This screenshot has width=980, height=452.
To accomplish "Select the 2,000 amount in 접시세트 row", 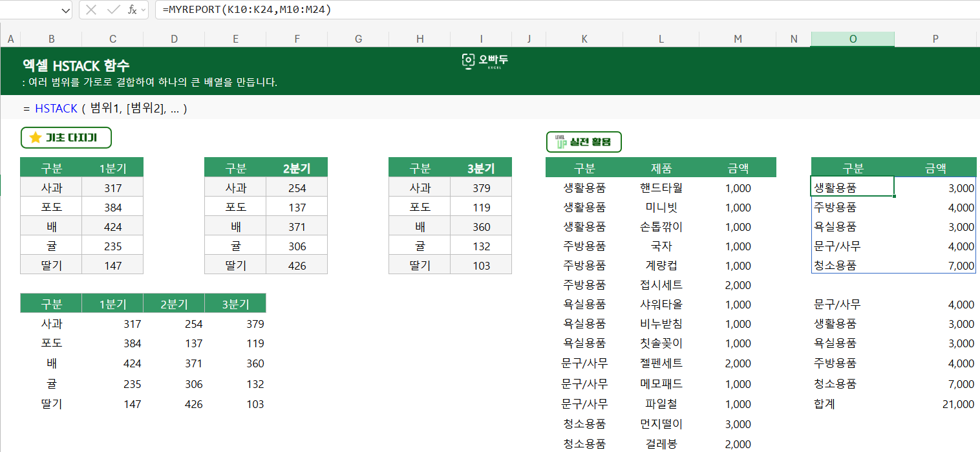I will click(738, 285).
